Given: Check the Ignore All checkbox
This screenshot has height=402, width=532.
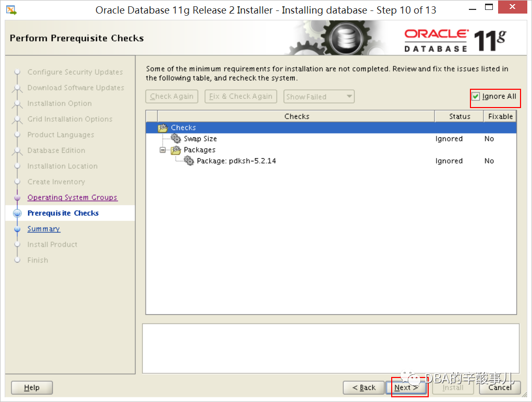Looking at the screenshot, I should (x=476, y=97).
